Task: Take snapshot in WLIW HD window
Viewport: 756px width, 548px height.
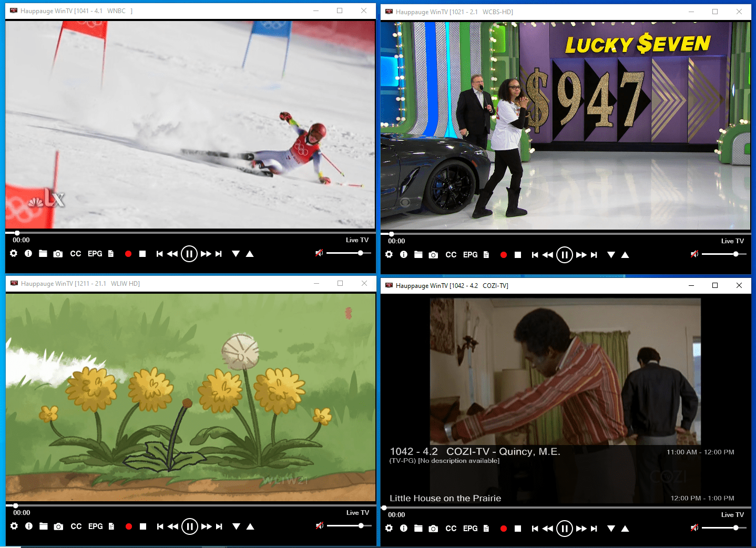Action: (x=59, y=526)
